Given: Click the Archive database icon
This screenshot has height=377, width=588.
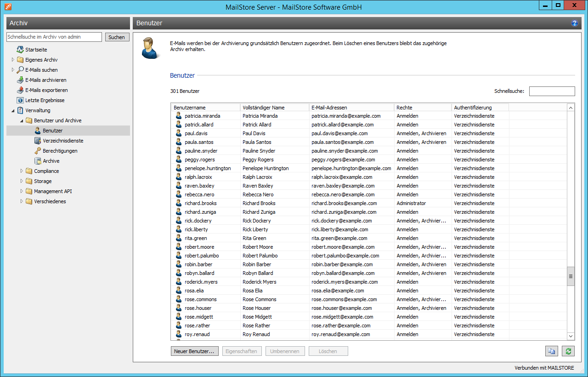Looking at the screenshot, I should (x=38, y=161).
